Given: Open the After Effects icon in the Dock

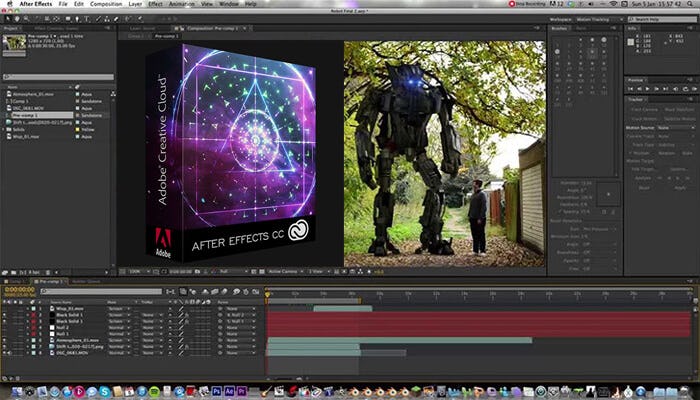Looking at the screenshot, I should coord(229,390).
